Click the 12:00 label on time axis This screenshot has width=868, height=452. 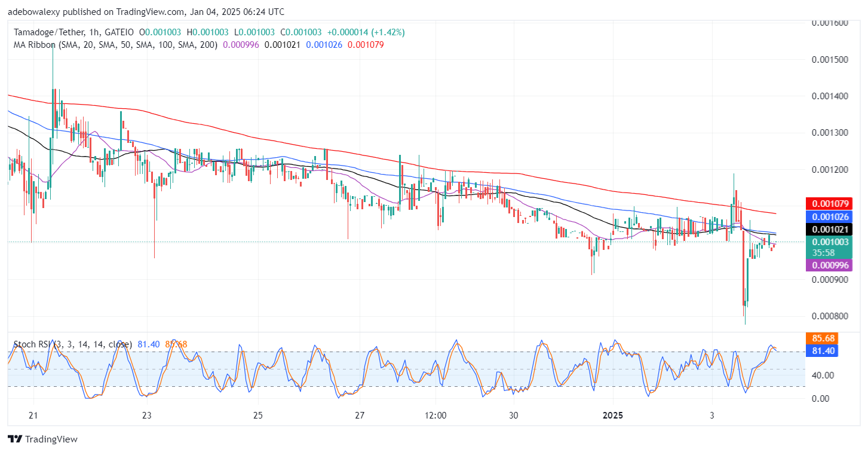(x=435, y=416)
